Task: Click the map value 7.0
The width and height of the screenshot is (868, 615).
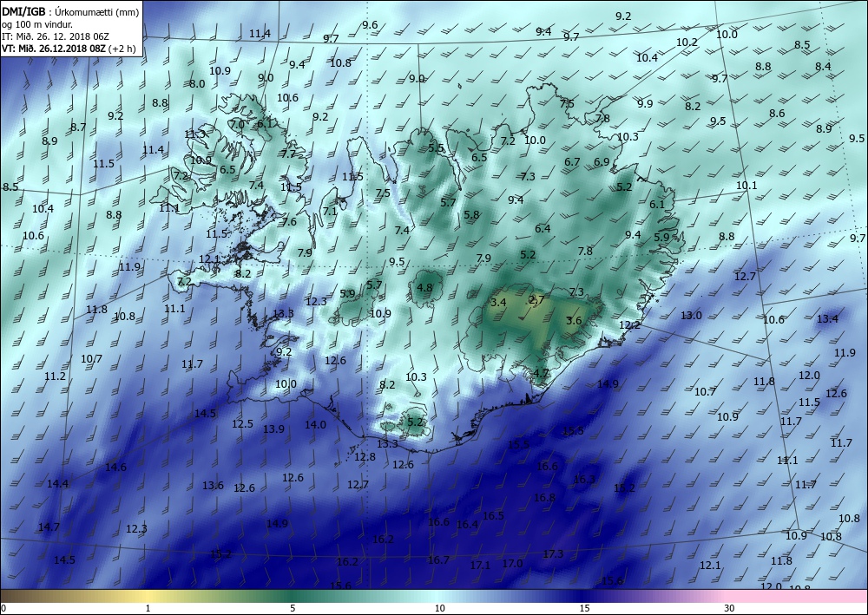Action: [237, 125]
